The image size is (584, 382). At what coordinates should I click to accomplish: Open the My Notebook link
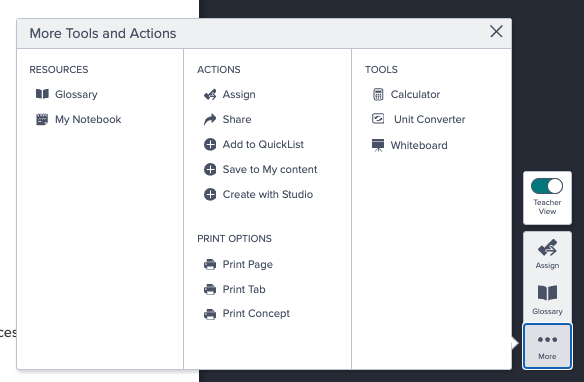(x=88, y=119)
